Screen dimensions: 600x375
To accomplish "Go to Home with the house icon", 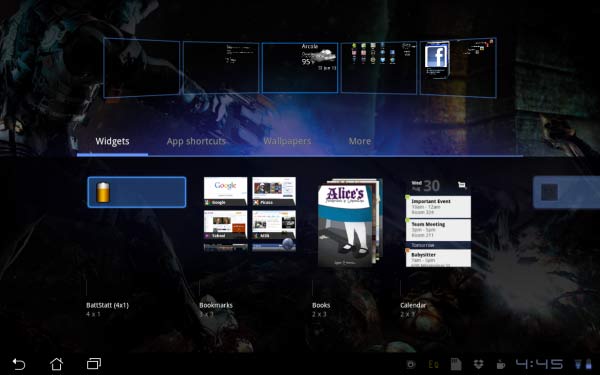I will 56,364.
